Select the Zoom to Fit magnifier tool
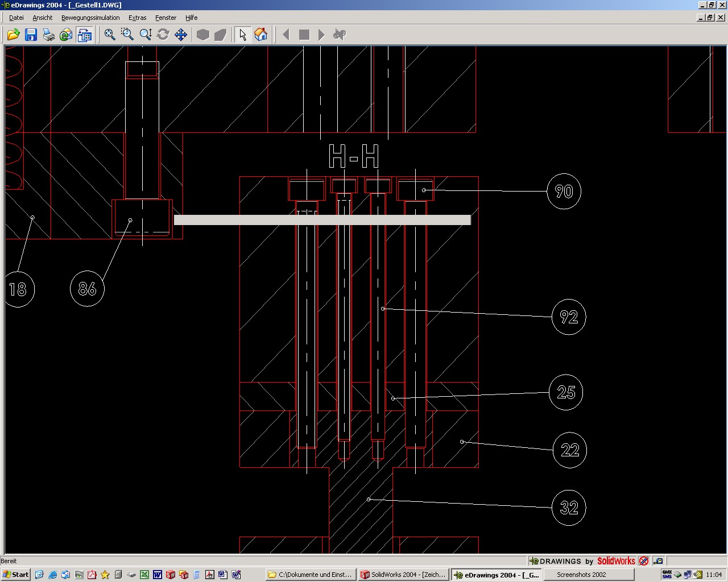Screen dimensions: 728x582 tap(110, 35)
